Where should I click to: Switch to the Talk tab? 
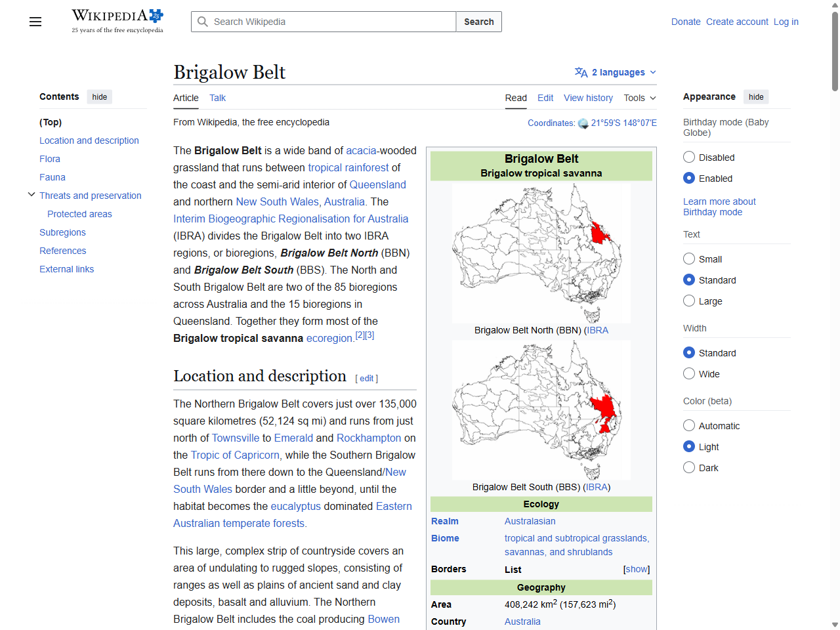(x=217, y=98)
